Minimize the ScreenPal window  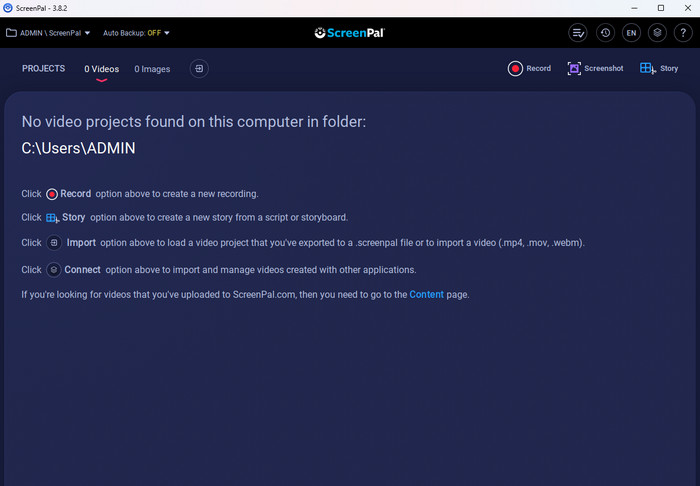pyautogui.click(x=634, y=8)
